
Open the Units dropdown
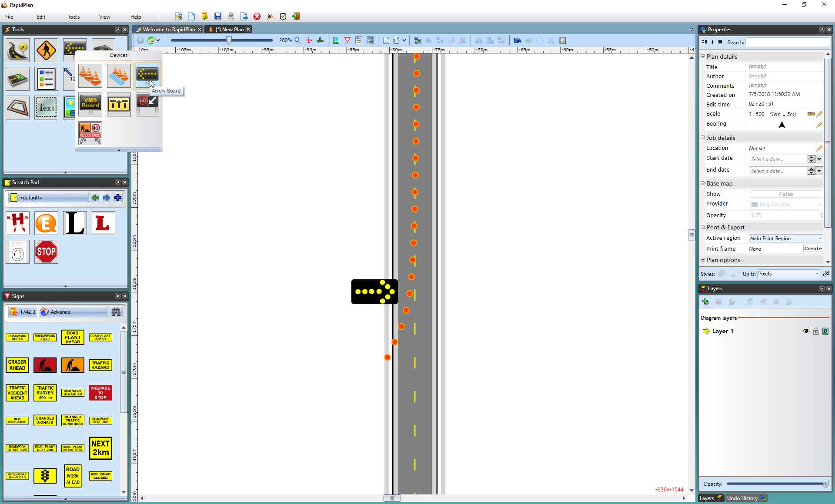click(x=788, y=274)
